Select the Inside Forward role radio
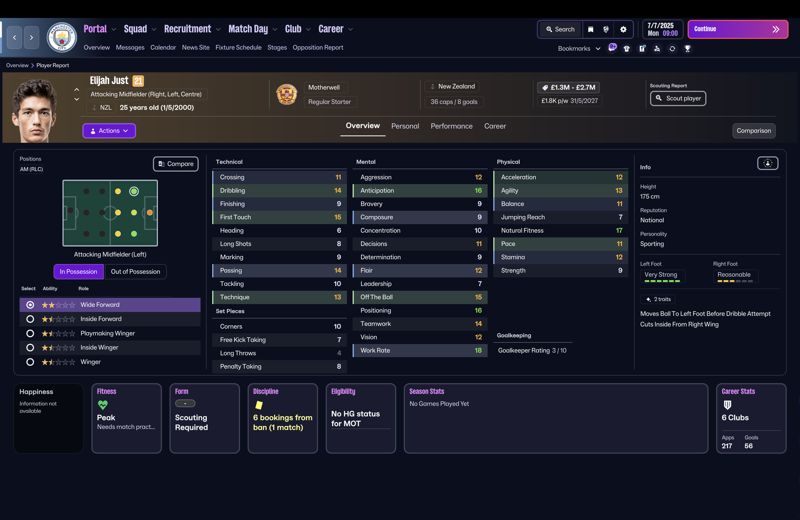The width and height of the screenshot is (800, 520). pyautogui.click(x=30, y=319)
